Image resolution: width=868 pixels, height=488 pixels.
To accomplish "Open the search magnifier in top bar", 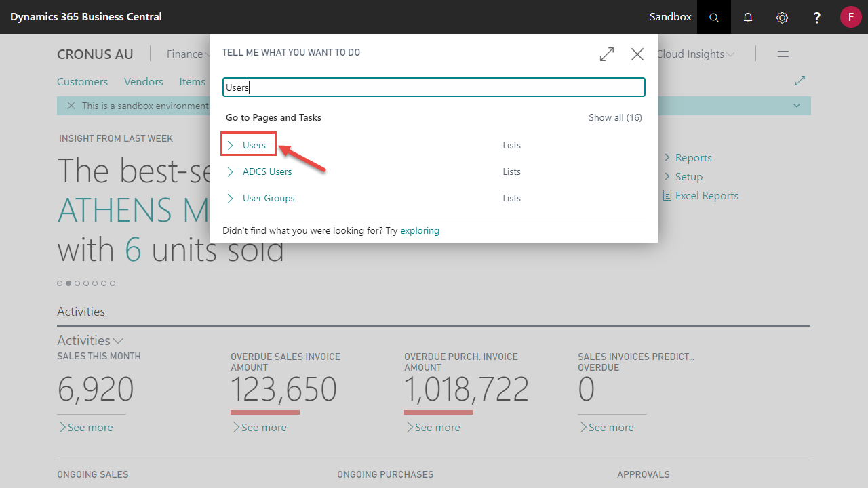I will [714, 17].
